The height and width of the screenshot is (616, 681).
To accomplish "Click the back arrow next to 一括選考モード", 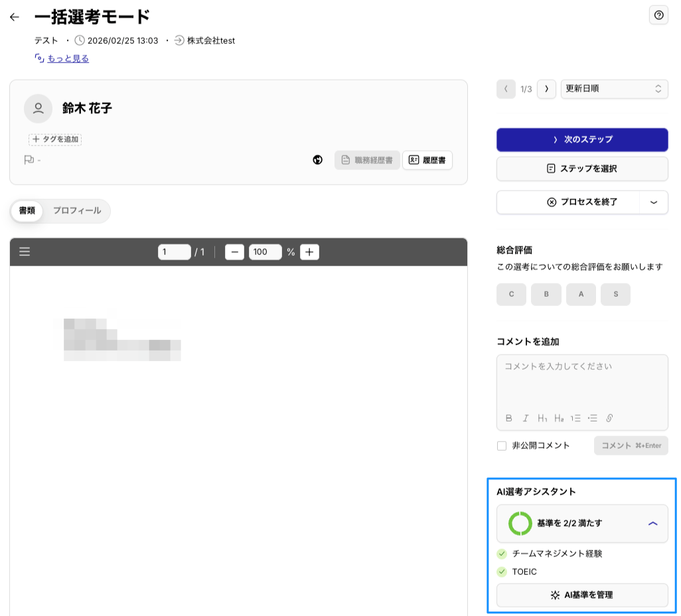I will (15, 17).
